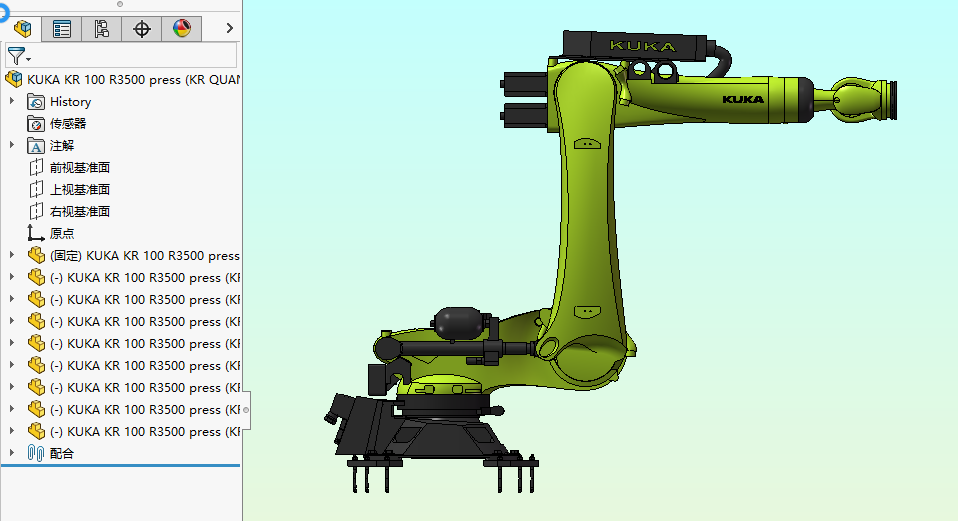Expand the 注解 node arrow

tap(12, 145)
